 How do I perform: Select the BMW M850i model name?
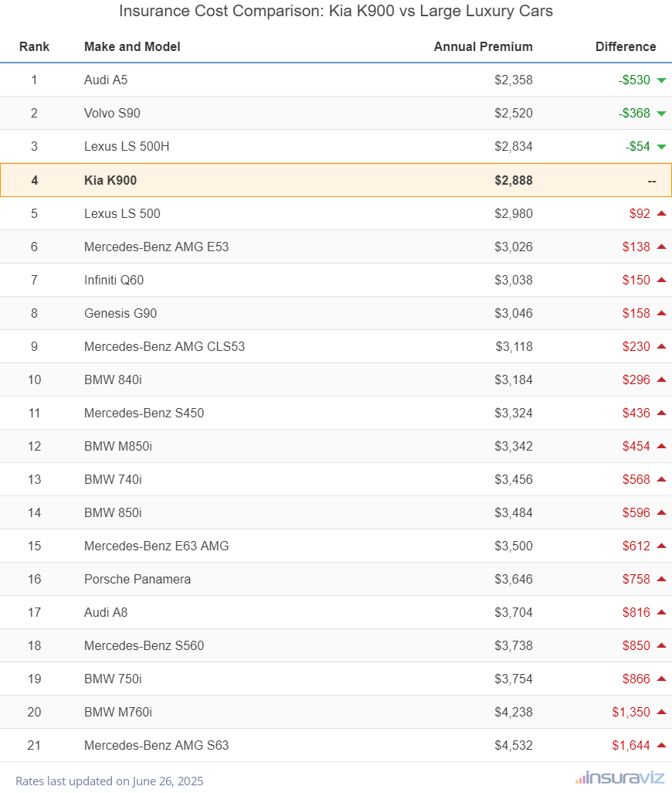tap(118, 447)
